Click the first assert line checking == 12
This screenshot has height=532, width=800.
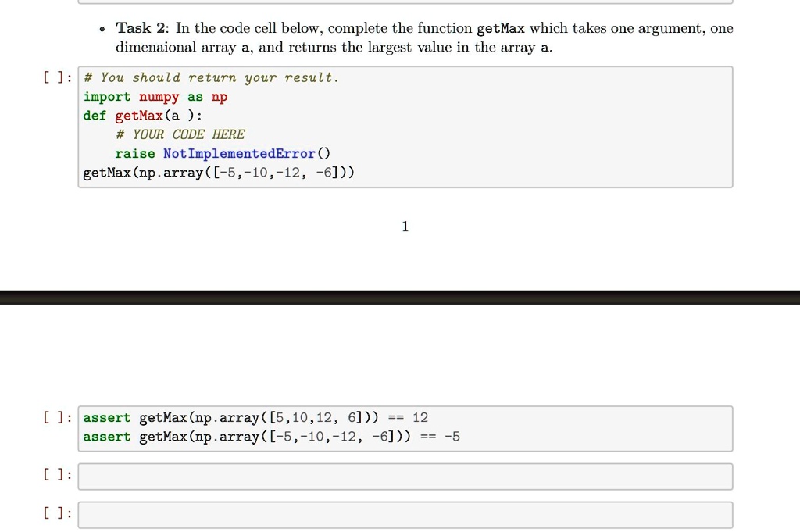254,417
